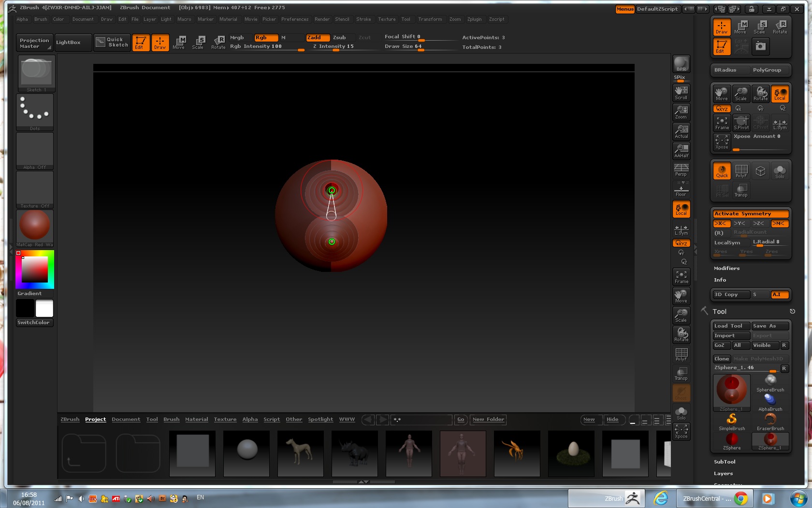Select the SphereBrush tool thumbnail
This screenshot has height=508, width=812.
click(770, 383)
